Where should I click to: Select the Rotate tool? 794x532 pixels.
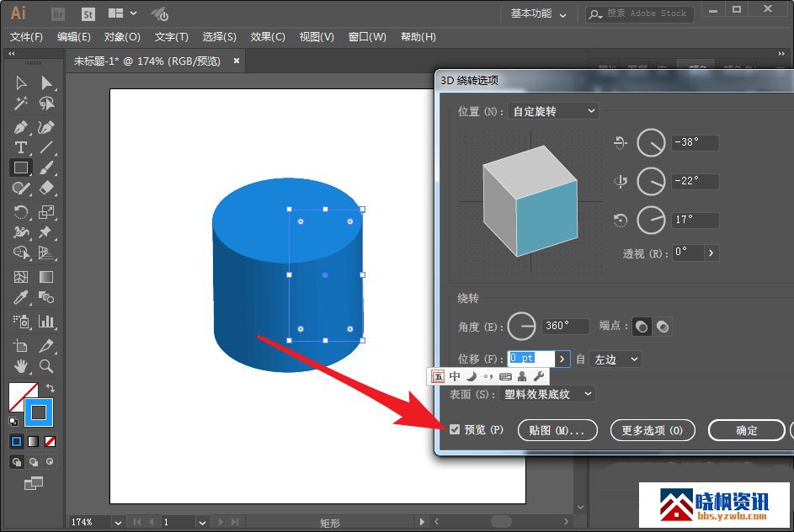[21, 212]
